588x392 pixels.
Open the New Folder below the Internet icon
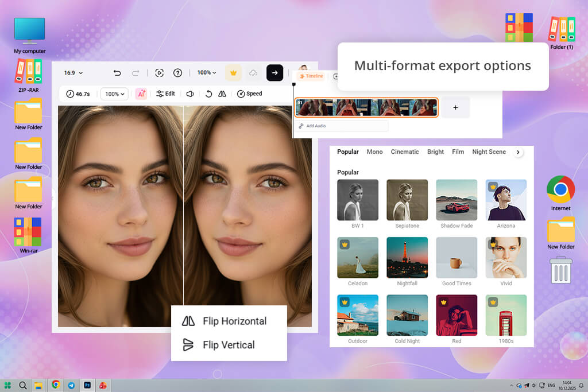pos(561,232)
